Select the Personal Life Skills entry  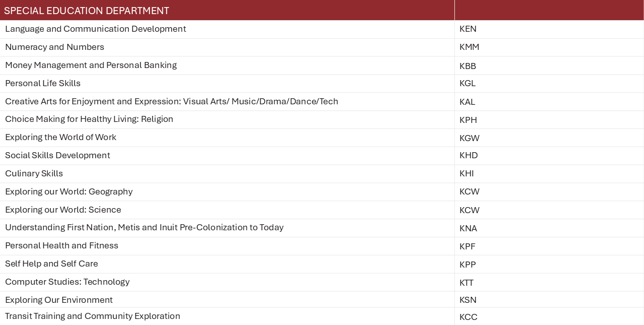pyautogui.click(x=43, y=83)
